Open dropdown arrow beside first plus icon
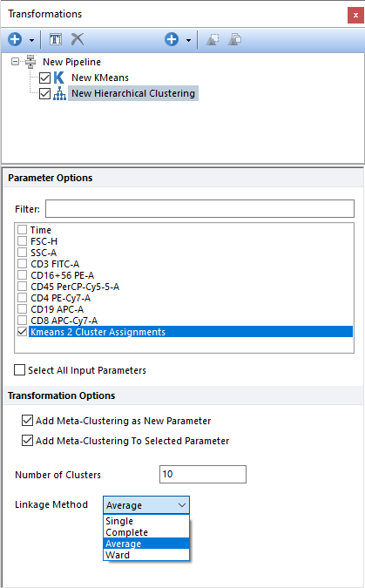This screenshot has width=365, height=588. [32, 40]
